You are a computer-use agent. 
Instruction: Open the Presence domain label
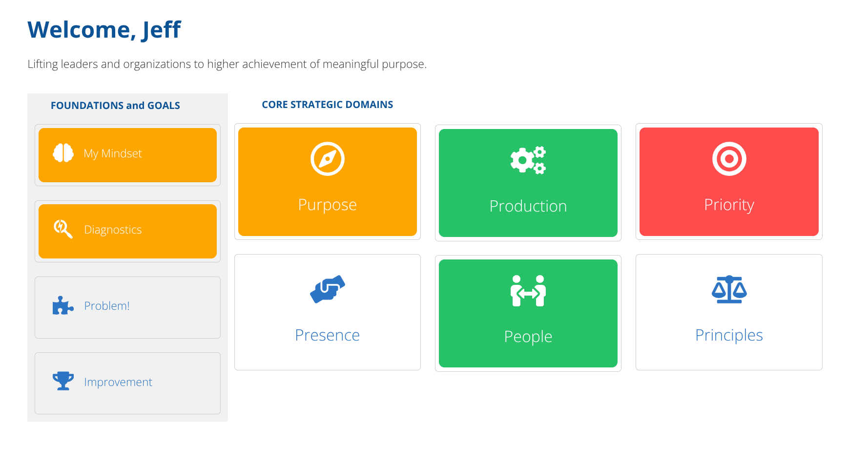pos(328,335)
